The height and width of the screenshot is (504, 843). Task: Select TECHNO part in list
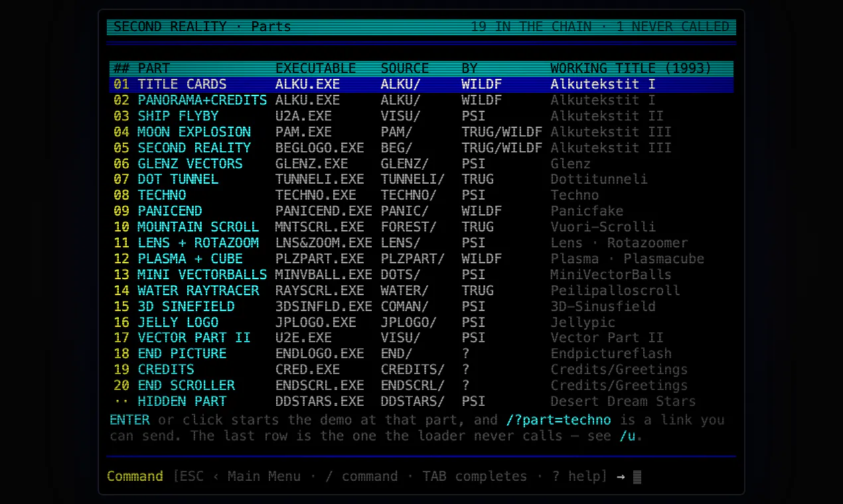pos(421,196)
